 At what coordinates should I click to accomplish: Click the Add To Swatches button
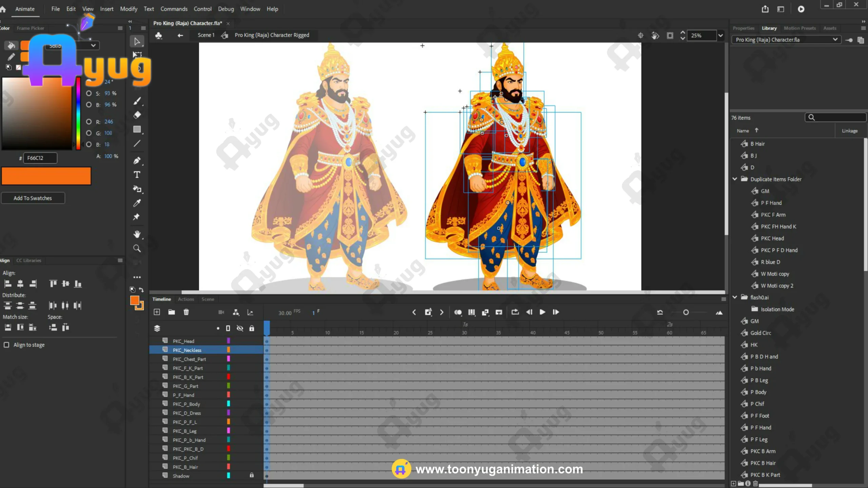click(33, 198)
